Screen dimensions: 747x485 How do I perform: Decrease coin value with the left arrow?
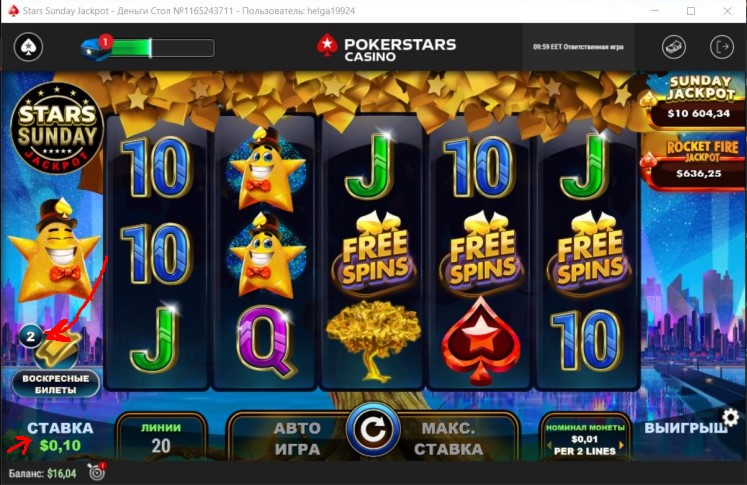550,446
